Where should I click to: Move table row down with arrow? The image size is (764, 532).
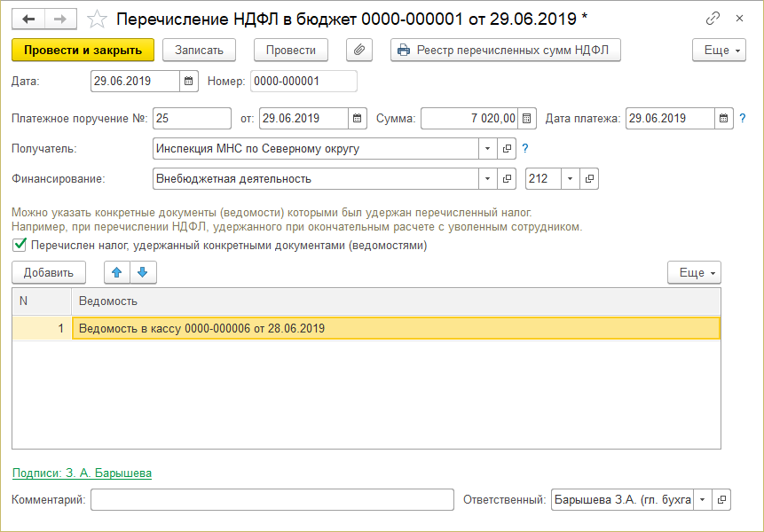[142, 272]
